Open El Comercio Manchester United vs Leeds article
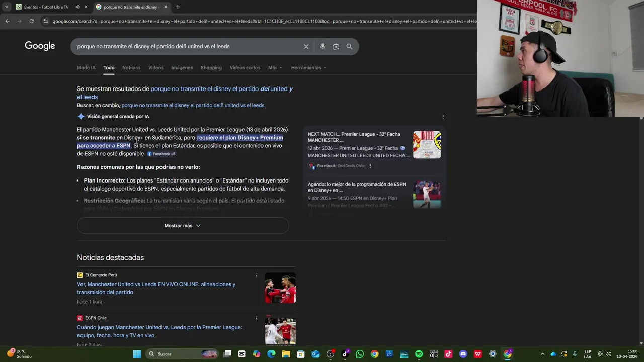Image resolution: width=644 pixels, height=362 pixels. tap(156, 288)
